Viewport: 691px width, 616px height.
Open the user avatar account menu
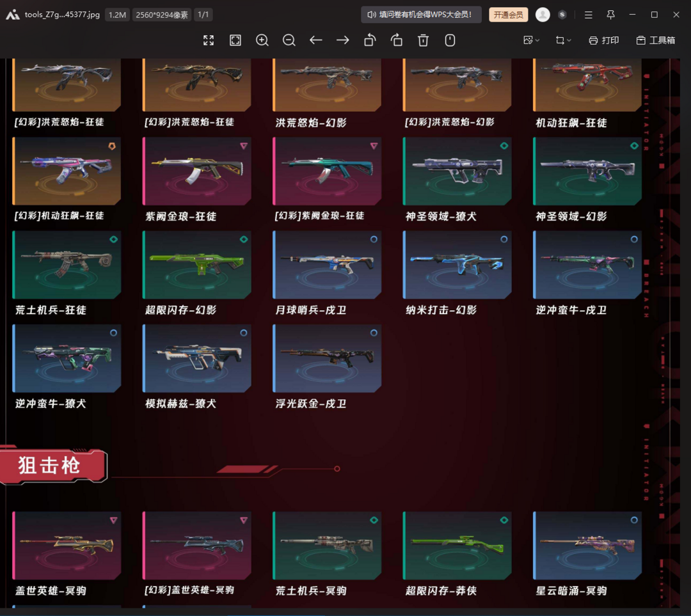pyautogui.click(x=543, y=15)
